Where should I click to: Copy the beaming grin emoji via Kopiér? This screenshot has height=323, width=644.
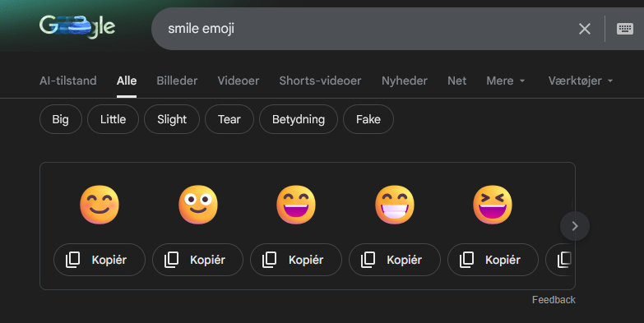tap(394, 260)
